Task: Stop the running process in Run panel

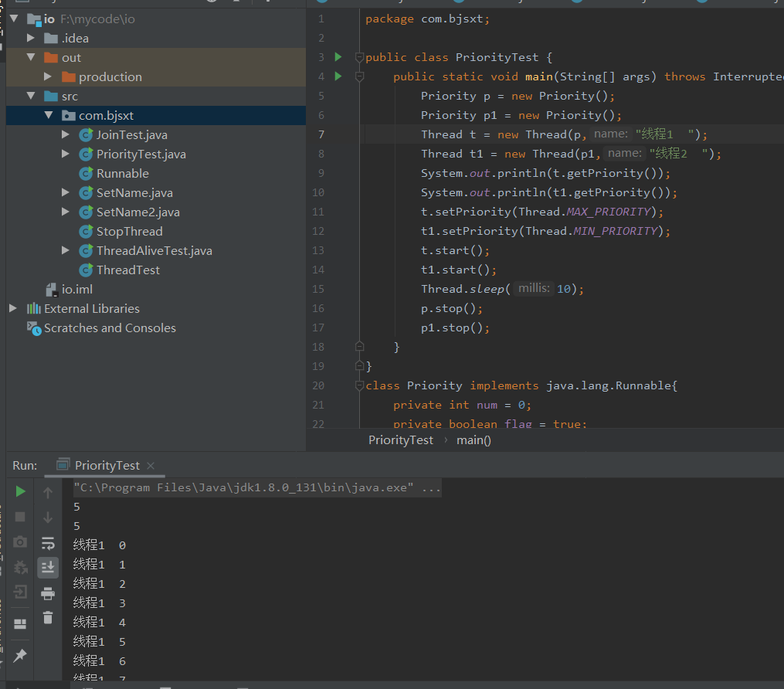Action: [20, 517]
